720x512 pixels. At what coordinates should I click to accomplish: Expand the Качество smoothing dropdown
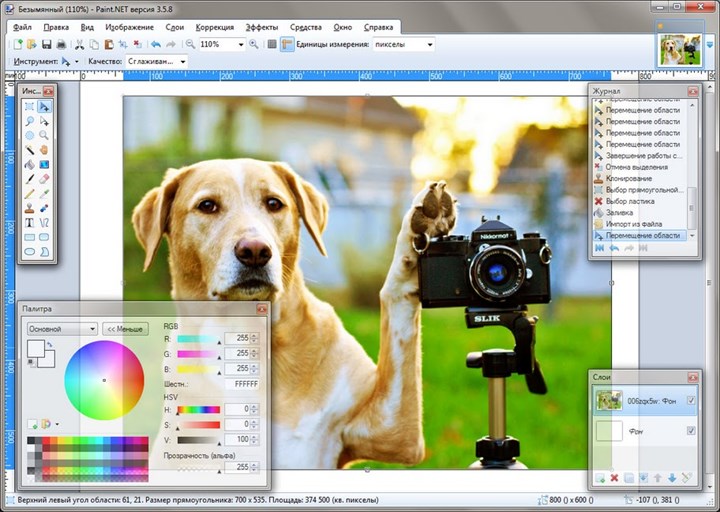click(x=182, y=61)
